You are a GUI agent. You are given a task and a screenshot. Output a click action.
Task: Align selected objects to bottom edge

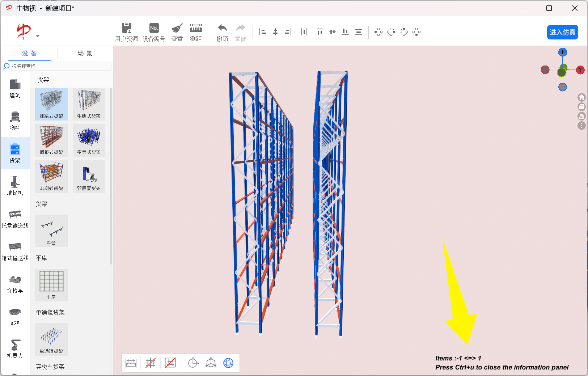(345, 32)
